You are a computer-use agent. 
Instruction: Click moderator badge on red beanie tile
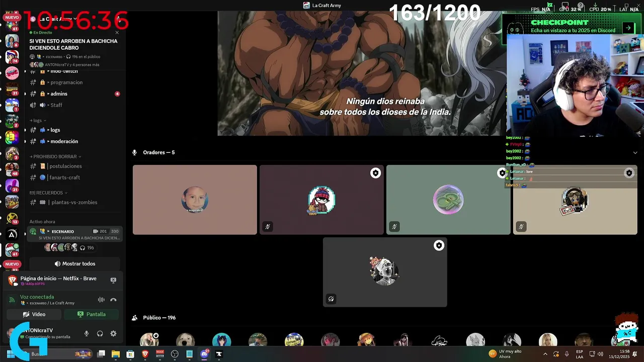point(375,173)
